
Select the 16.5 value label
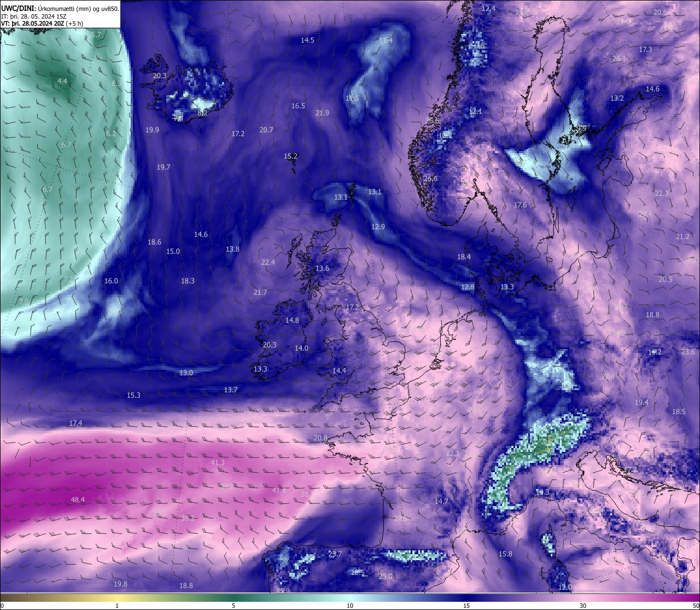[298, 106]
